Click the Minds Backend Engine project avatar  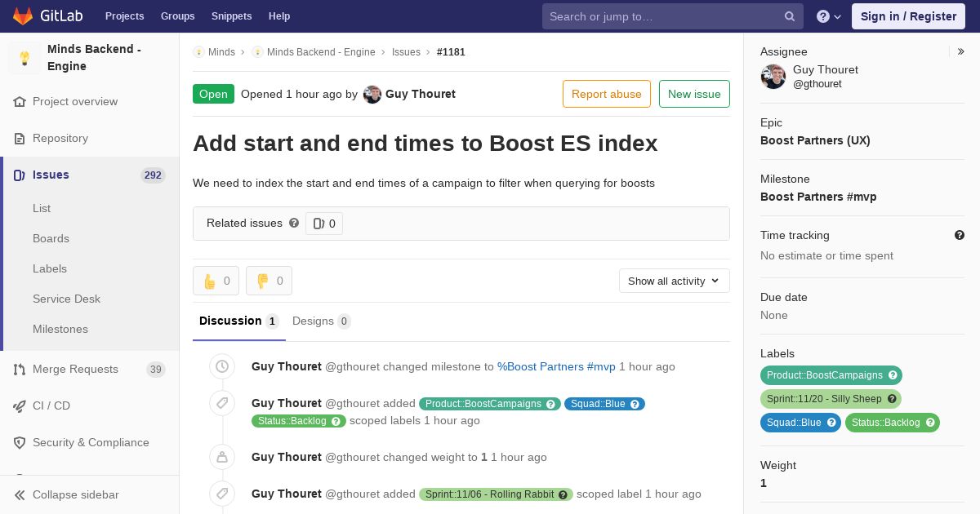coord(24,58)
